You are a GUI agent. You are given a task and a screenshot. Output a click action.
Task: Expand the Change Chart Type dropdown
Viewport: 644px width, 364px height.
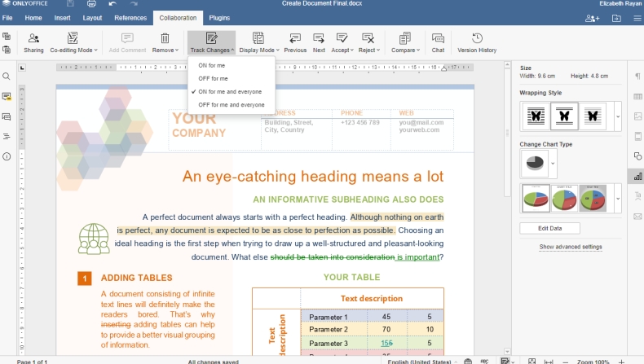click(554, 164)
